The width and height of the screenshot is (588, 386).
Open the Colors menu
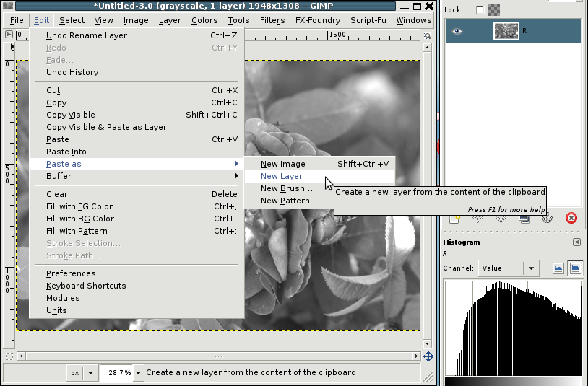[x=204, y=20]
